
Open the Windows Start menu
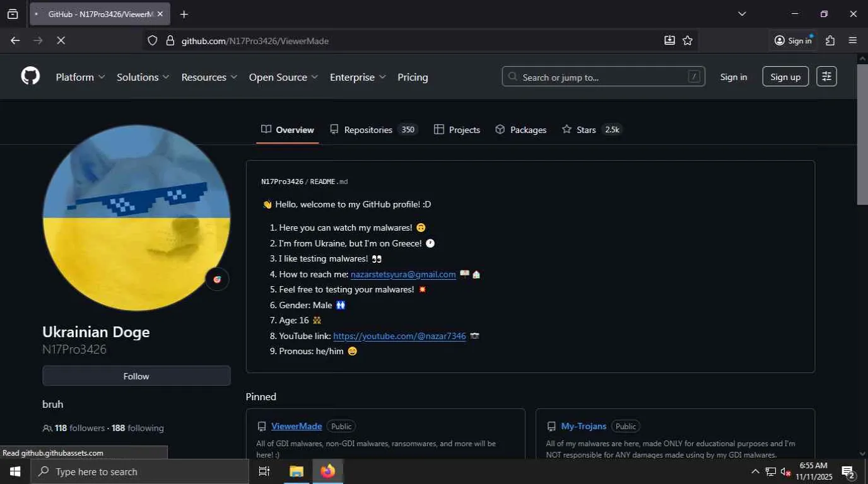15,471
